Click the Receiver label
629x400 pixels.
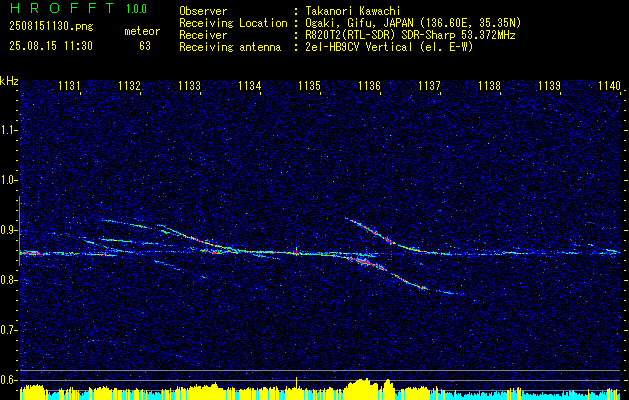pyautogui.click(x=203, y=35)
